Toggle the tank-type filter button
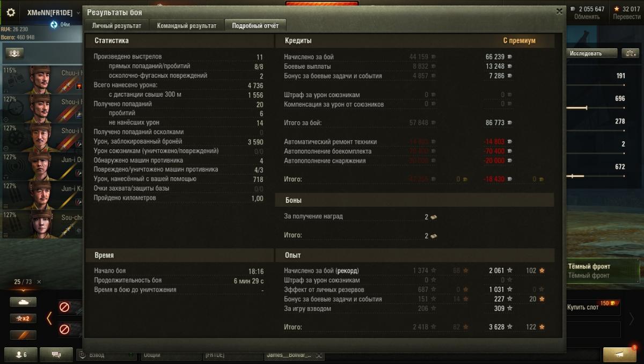Screen dimensions: 644x364 tap(23, 302)
